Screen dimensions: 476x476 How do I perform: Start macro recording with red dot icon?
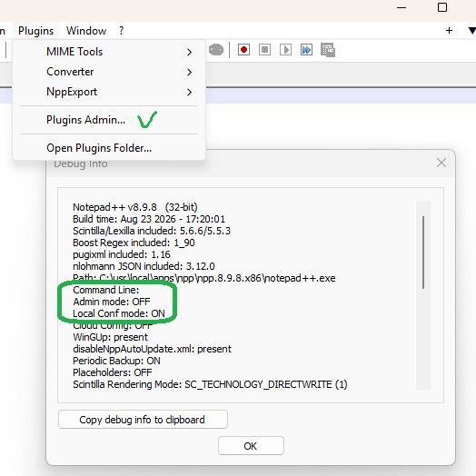243,49
